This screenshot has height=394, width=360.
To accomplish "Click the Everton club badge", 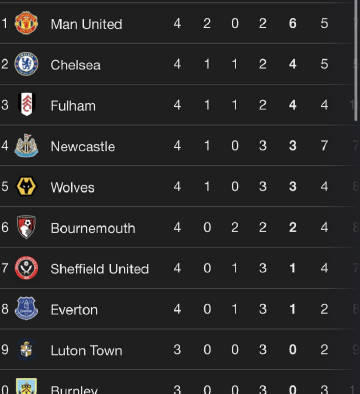I will (26, 309).
